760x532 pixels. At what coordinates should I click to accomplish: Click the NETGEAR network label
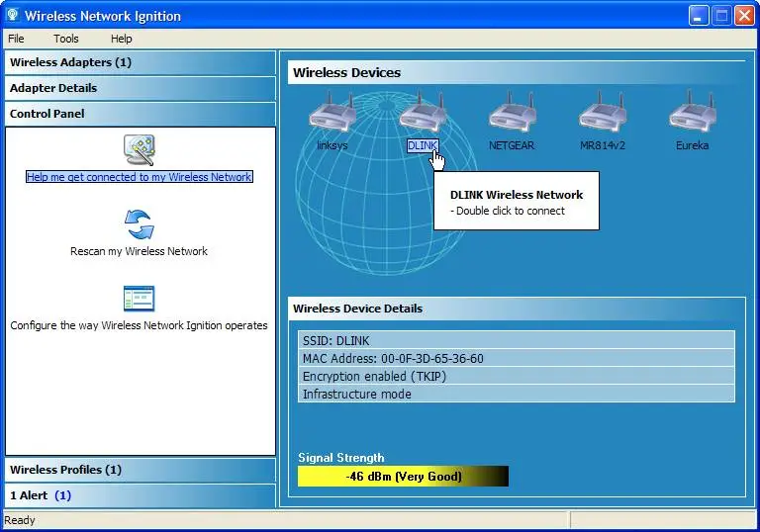tap(512, 145)
